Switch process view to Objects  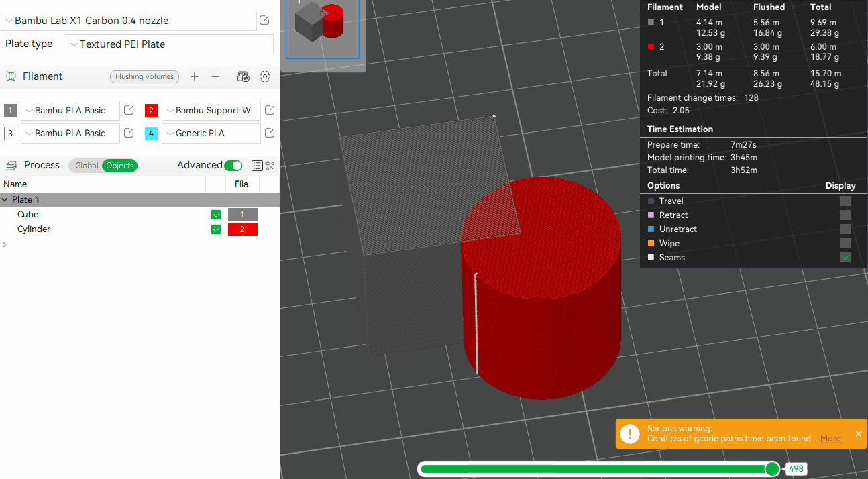click(x=120, y=166)
